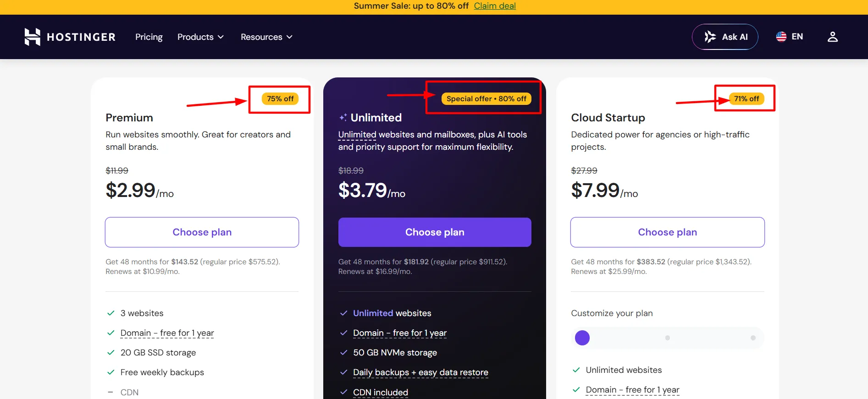Click the 'Renews at $10.99/mo.' note
The image size is (868, 399).
pos(143,272)
